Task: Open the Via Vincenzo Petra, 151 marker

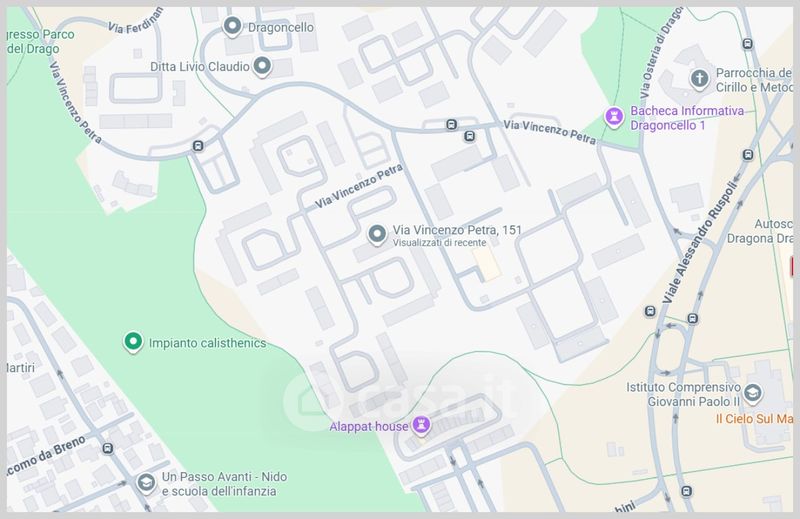Action: (377, 235)
